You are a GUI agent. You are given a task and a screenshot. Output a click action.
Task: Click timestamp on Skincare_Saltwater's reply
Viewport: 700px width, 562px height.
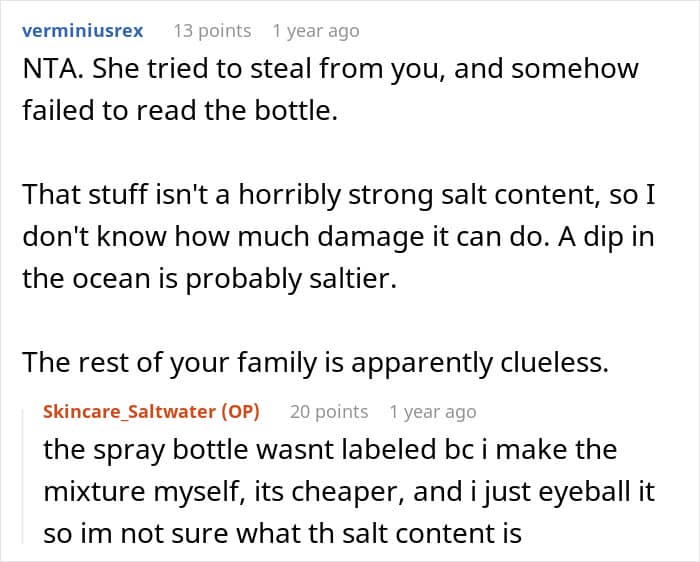click(x=432, y=412)
